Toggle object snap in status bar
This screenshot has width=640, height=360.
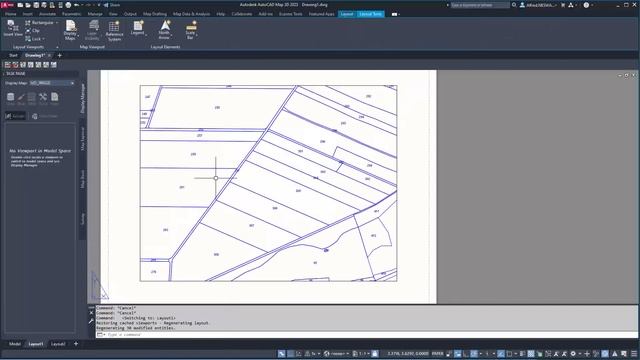pos(509,353)
